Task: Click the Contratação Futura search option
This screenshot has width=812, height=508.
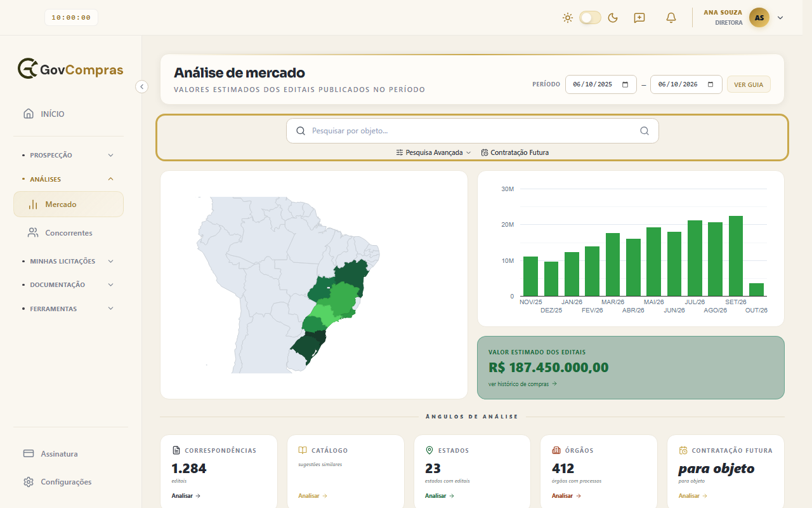Action: (515, 152)
